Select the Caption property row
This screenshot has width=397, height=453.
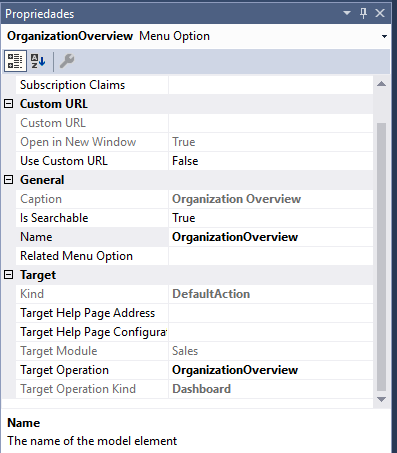point(92,199)
